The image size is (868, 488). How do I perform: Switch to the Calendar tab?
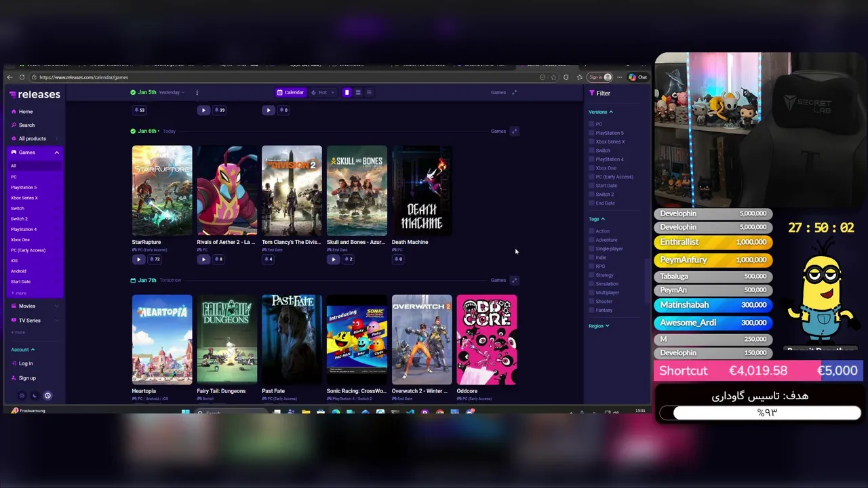tap(290, 92)
